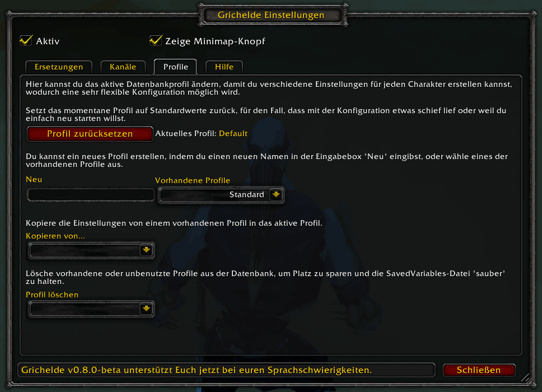
Task: Open the Standard profile dropdown
Action: 221,195
